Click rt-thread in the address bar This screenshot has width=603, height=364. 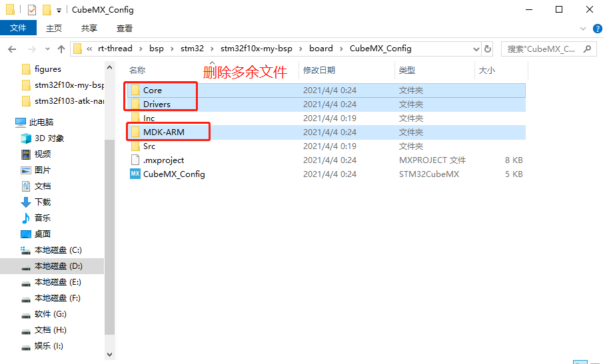click(115, 49)
